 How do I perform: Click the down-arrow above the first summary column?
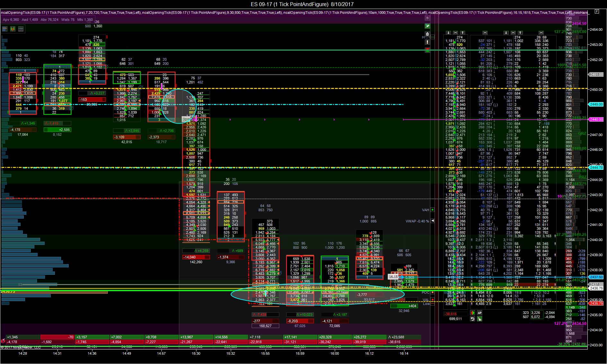[x=448, y=33]
